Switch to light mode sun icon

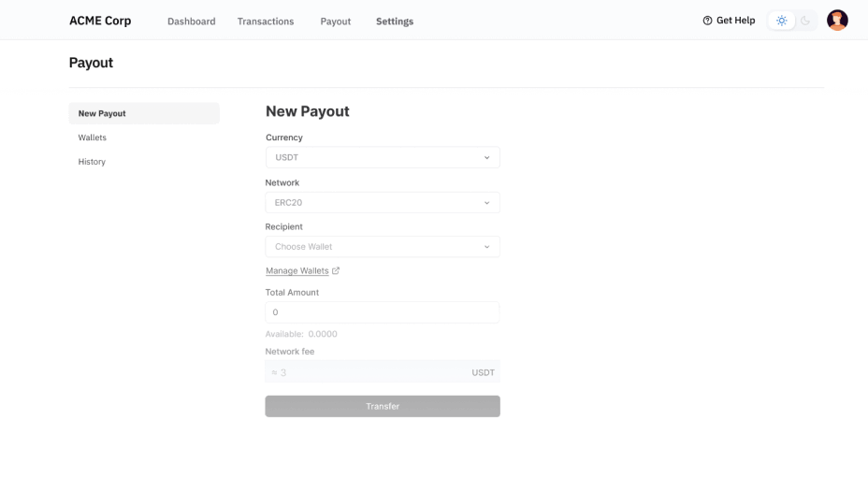[x=781, y=21]
